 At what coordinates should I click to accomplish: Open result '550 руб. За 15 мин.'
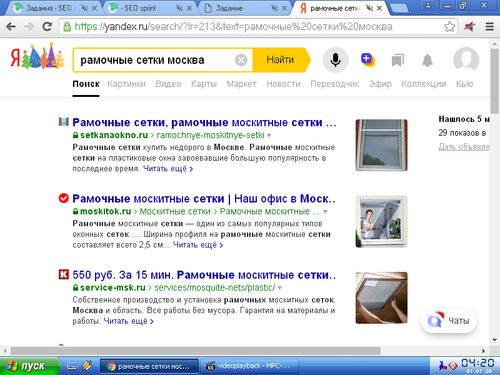point(204,275)
